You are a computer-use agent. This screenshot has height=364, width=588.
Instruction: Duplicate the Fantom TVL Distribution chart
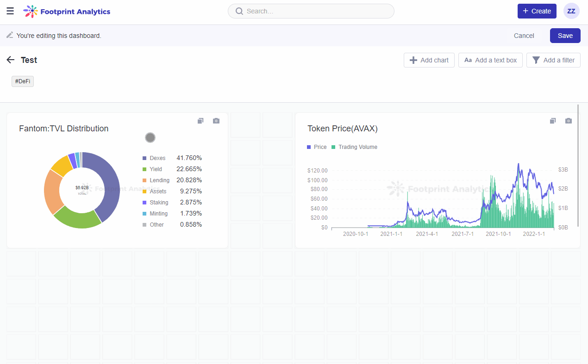[200, 121]
